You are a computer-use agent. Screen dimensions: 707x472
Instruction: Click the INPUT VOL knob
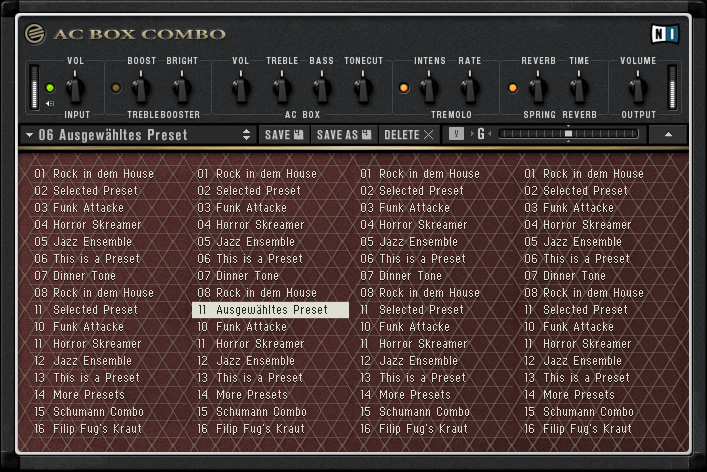click(x=75, y=88)
